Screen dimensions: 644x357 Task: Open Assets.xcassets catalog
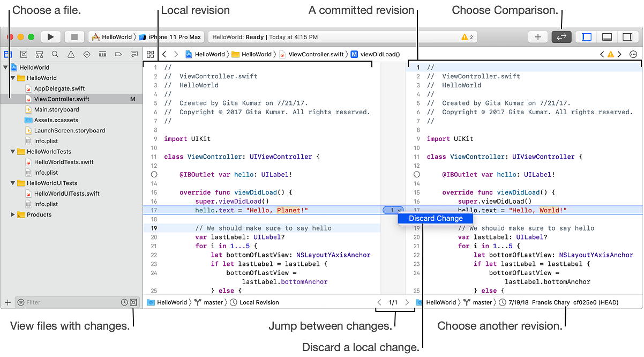(x=56, y=120)
